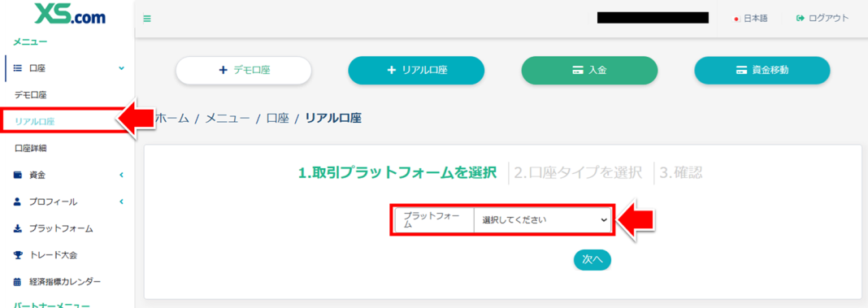Screen dimensions: 868x308
Task: Open the プラットフォーム selection dropdown
Action: (542, 220)
